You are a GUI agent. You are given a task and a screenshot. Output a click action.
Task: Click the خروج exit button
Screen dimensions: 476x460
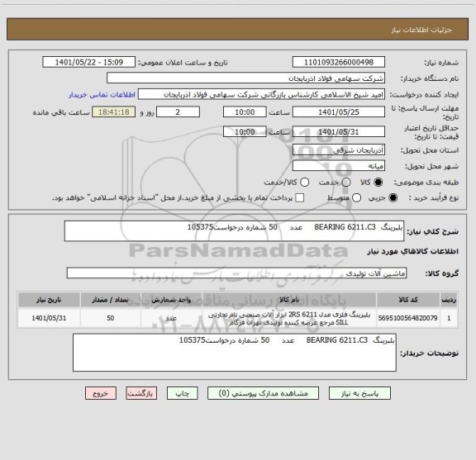click(101, 393)
